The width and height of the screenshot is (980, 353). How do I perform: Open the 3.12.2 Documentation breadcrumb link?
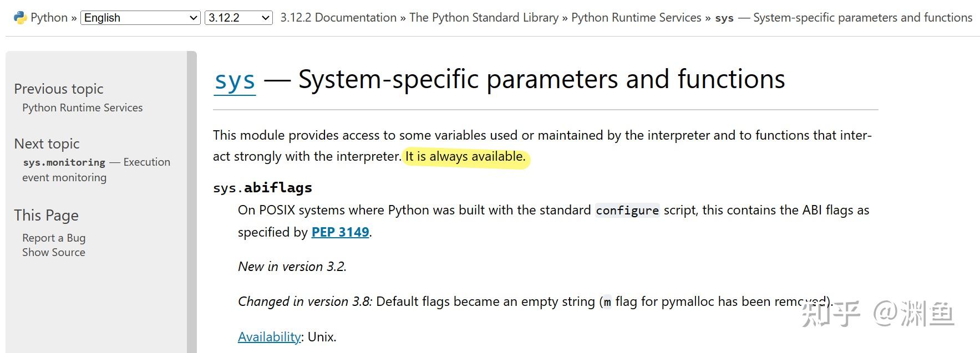point(338,17)
